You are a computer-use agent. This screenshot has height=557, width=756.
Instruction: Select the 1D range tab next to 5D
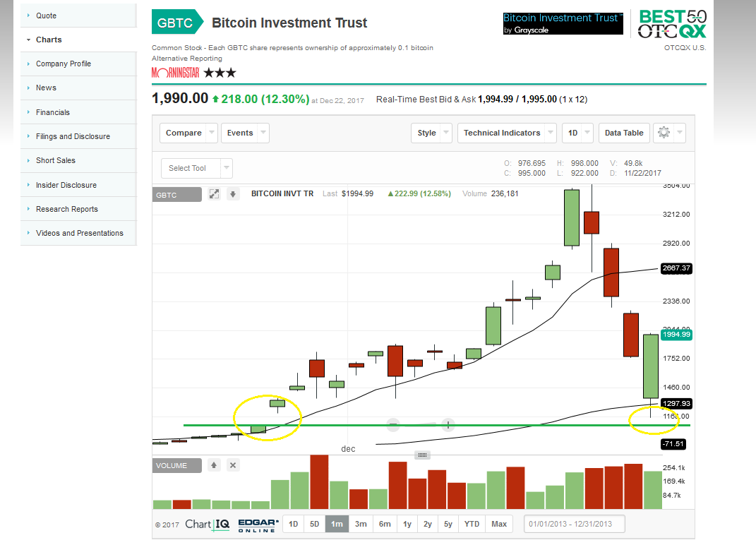click(x=293, y=524)
